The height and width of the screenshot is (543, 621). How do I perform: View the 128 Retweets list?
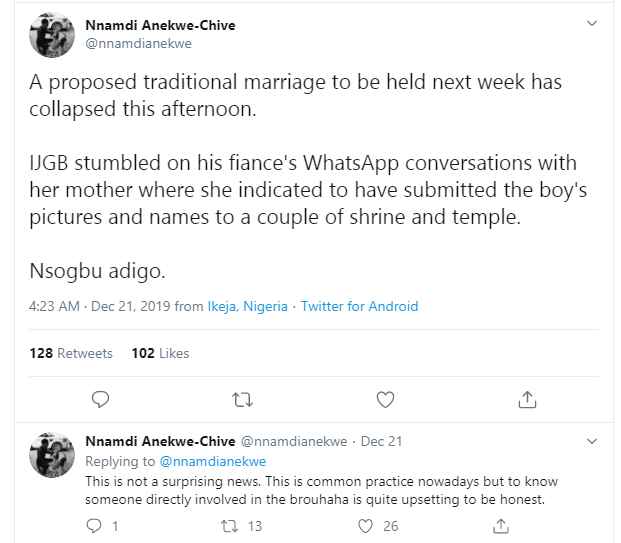coord(71,353)
